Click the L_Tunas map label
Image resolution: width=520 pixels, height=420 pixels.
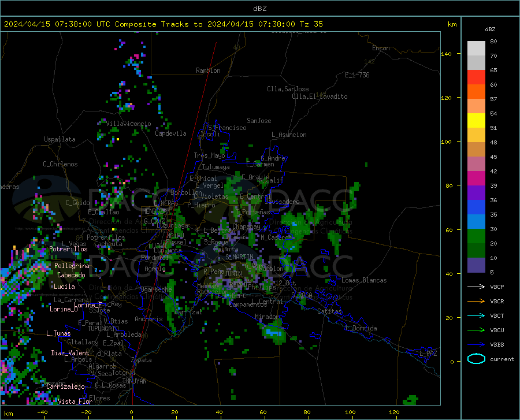(58, 333)
